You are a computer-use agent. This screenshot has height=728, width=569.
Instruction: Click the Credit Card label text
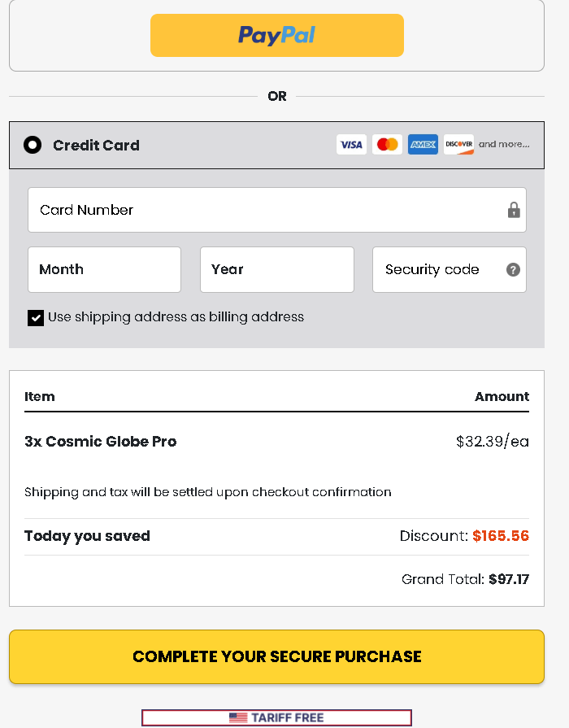(x=96, y=146)
